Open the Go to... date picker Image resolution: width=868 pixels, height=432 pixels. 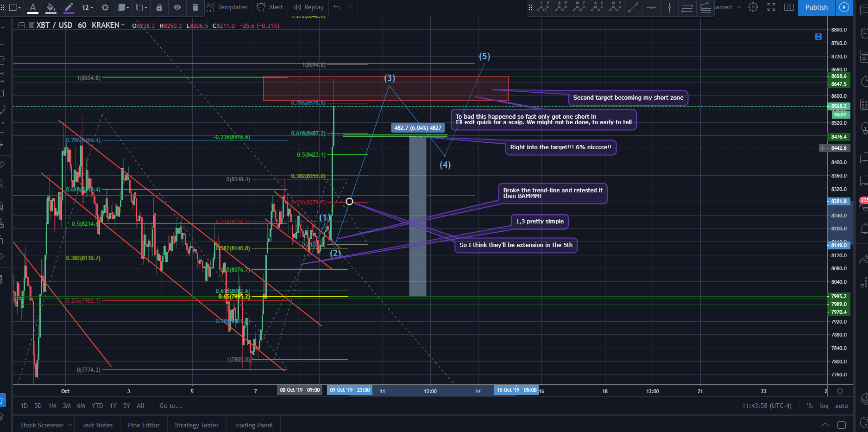tap(171, 406)
